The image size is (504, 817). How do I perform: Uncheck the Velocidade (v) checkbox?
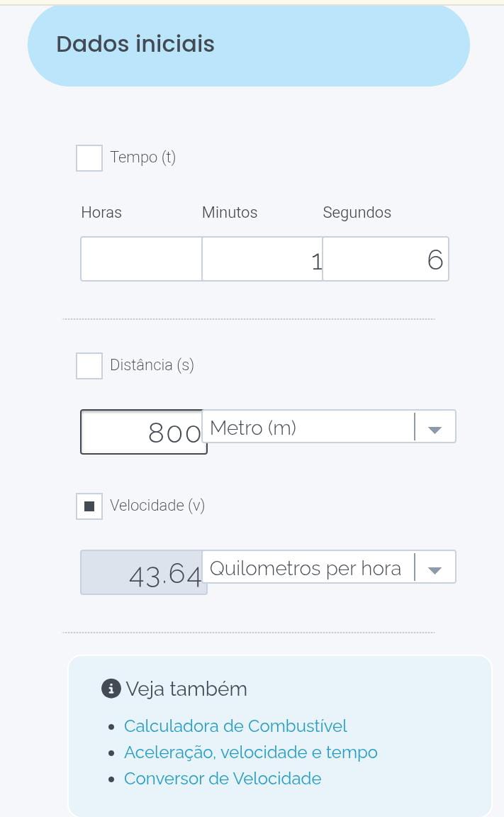[89, 506]
